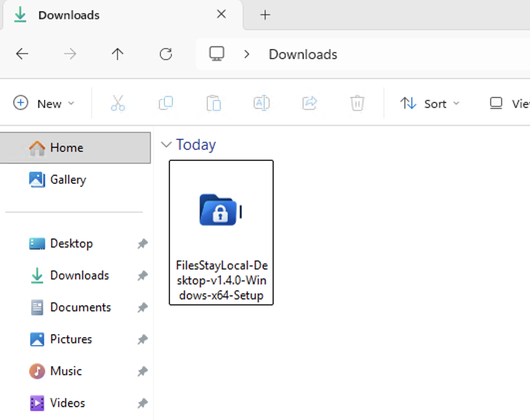Select the Downloads tab title

(69, 15)
